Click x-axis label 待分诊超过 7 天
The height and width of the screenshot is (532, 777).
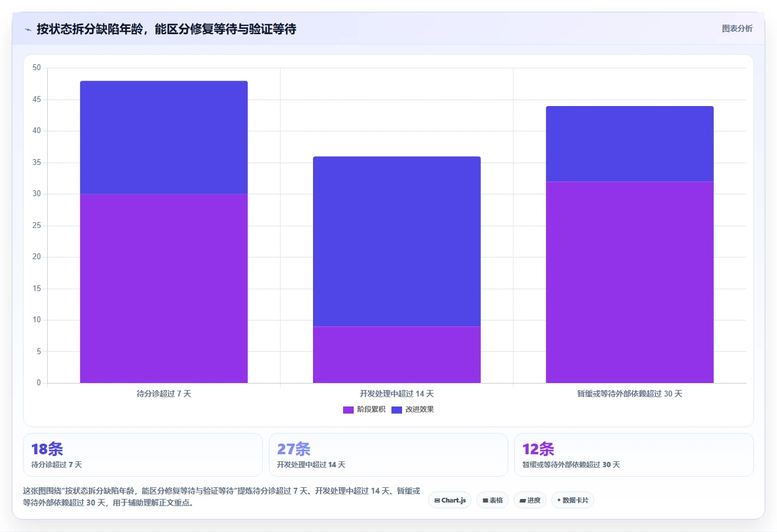(x=164, y=394)
